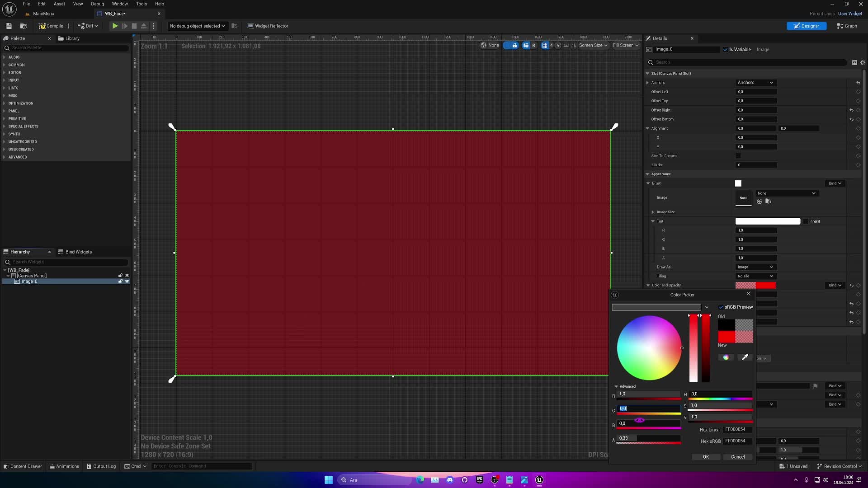The height and width of the screenshot is (488, 868).
Task: Open brush image asset None dropdown
Action: [x=787, y=193]
